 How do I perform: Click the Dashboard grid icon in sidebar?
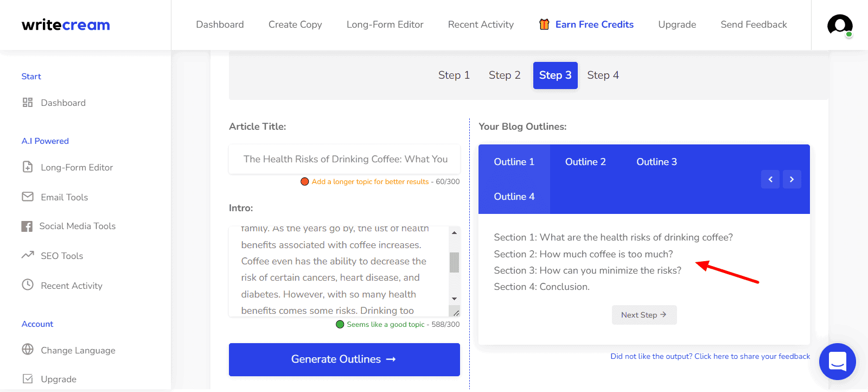[x=28, y=103]
